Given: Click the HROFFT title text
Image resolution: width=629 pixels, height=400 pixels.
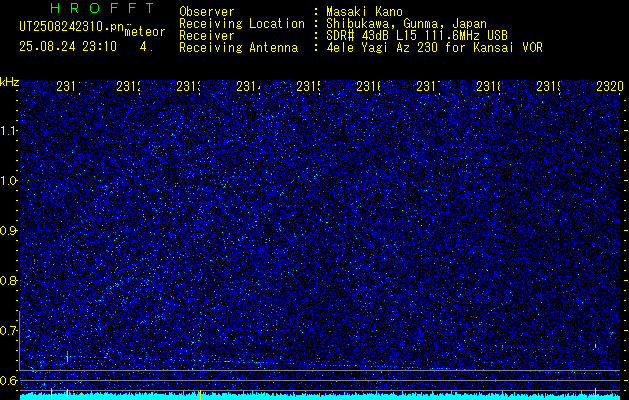Looking at the screenshot, I should pos(102,8).
